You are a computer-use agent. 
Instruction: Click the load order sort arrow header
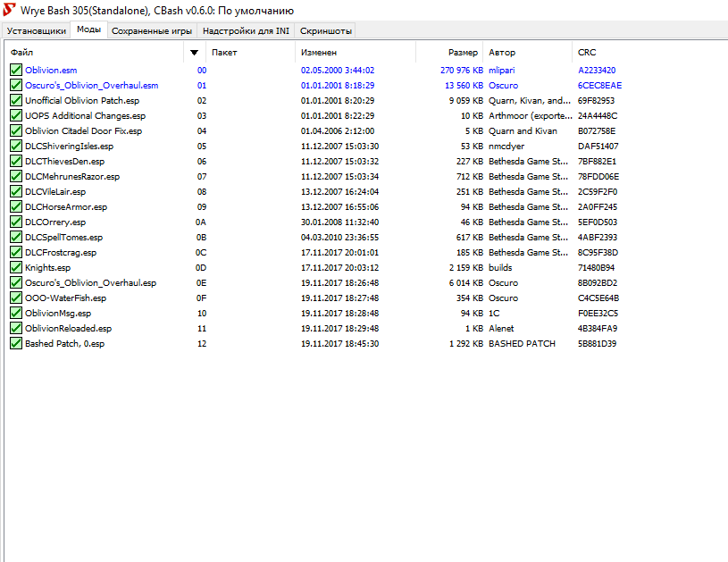click(195, 52)
